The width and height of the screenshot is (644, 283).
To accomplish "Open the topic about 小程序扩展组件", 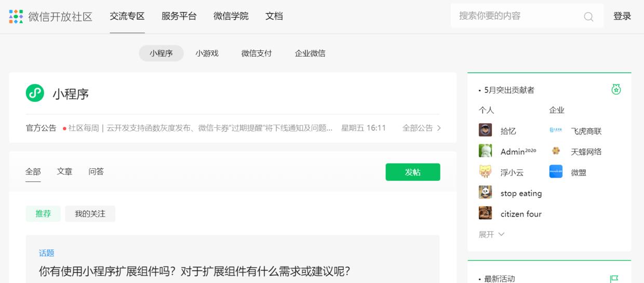I will pyautogui.click(x=195, y=271).
